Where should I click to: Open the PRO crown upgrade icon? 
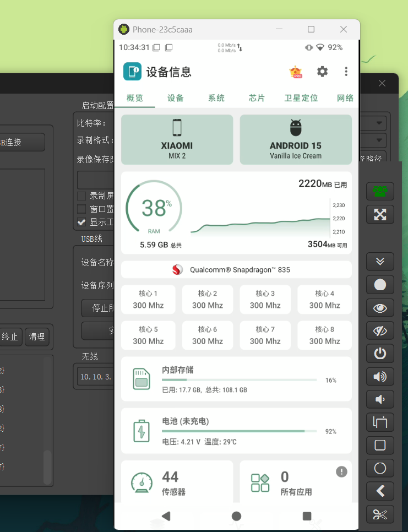pos(296,72)
